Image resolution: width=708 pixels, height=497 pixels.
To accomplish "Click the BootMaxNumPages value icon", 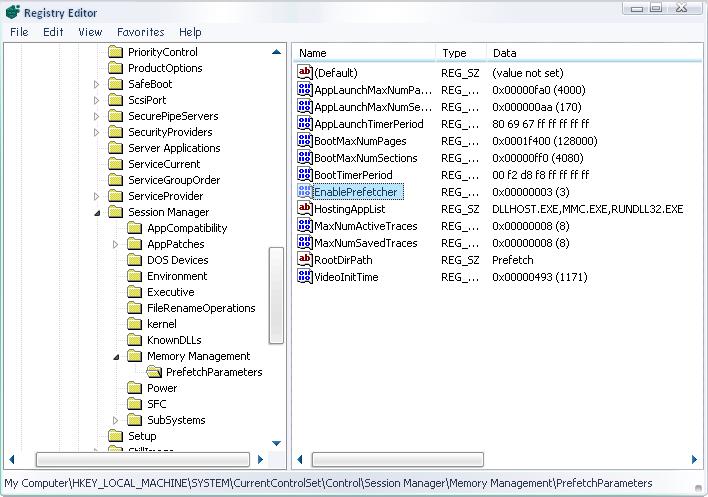I will point(305,140).
